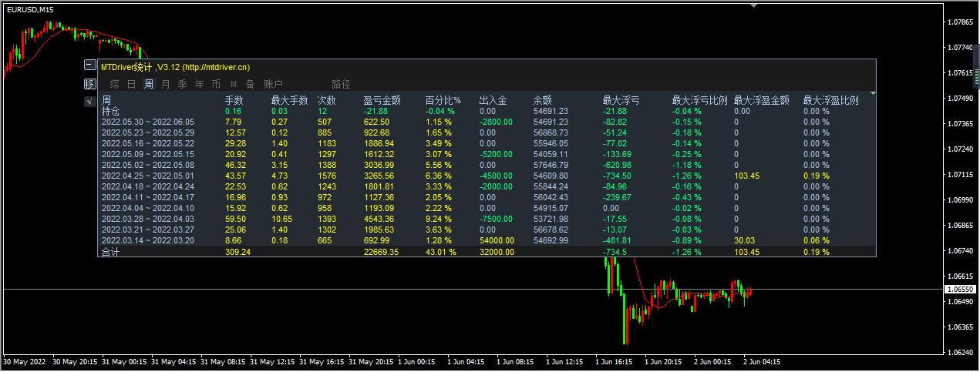This screenshot has height=372, width=980.
Task: Select week row 2022.05.09 ~ 2022.05.15
Action: point(148,154)
